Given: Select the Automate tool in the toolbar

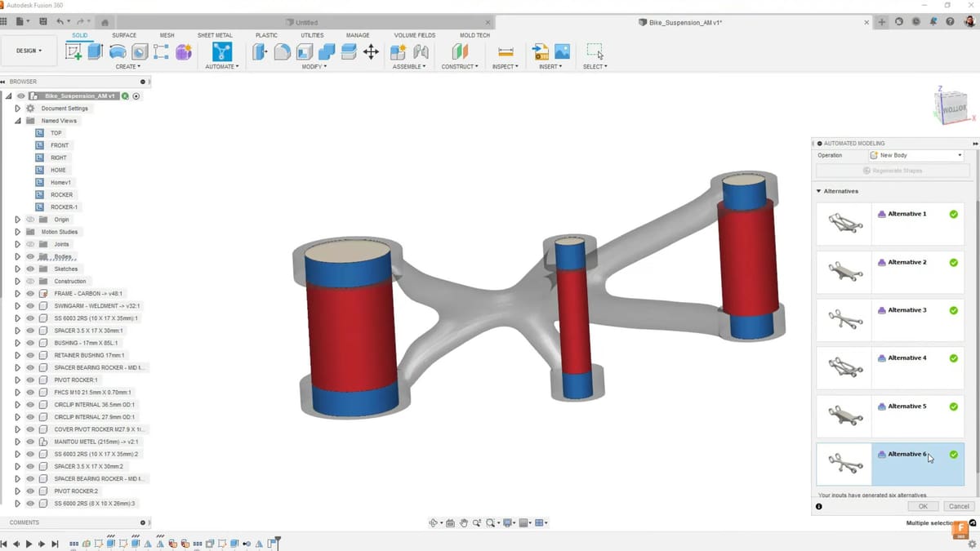Looking at the screenshot, I should click(221, 51).
